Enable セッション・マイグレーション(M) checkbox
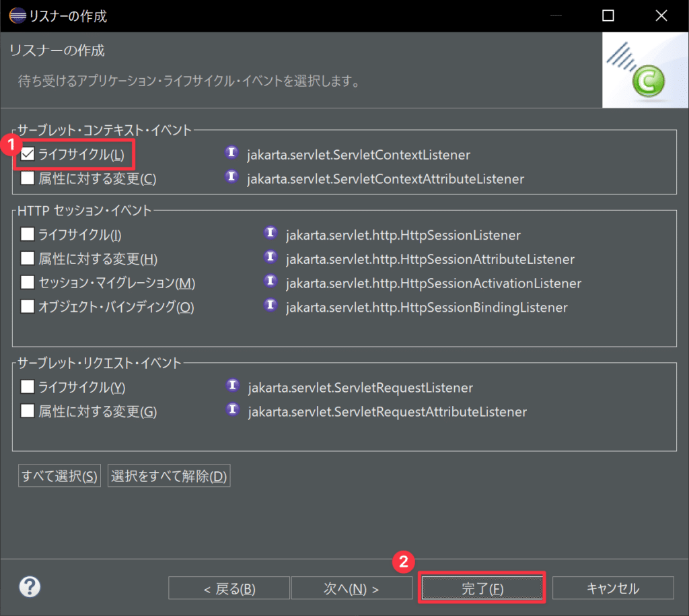 point(28,283)
